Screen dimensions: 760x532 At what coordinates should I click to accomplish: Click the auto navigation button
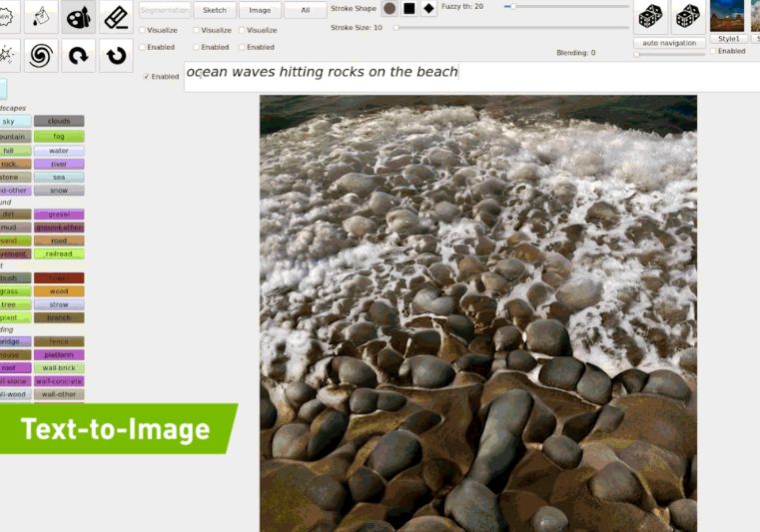(669, 43)
